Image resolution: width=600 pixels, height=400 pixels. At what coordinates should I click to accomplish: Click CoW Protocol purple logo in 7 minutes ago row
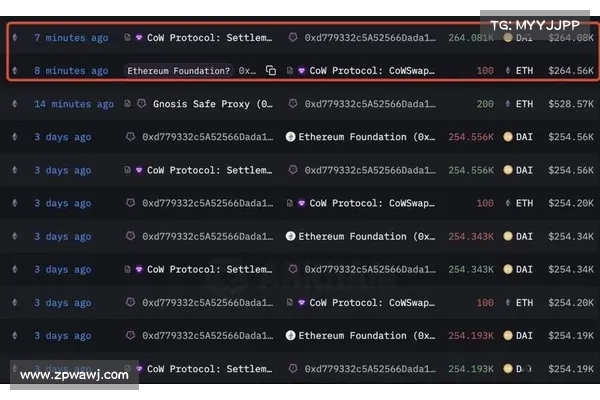pos(139,38)
